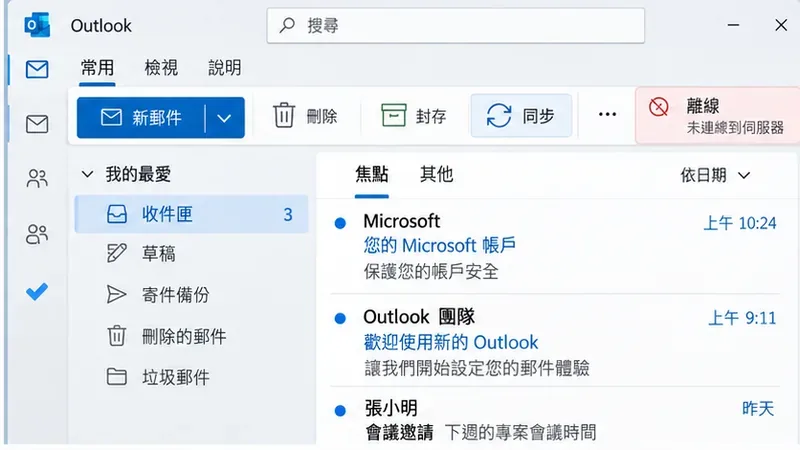Click the search magnifier icon
800x450 pixels.
tap(287, 24)
